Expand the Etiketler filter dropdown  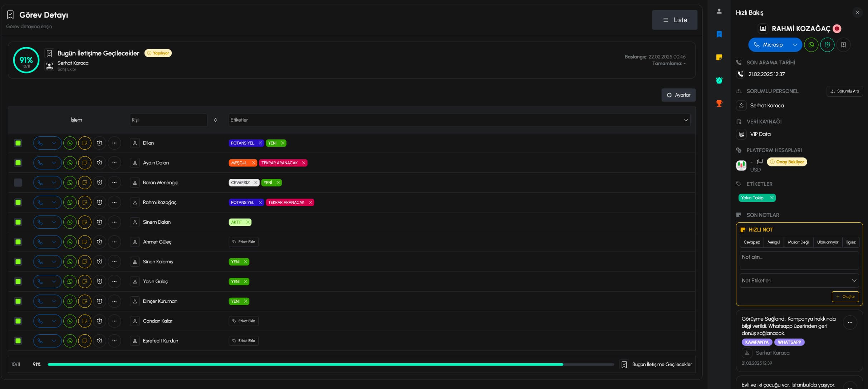tap(686, 120)
